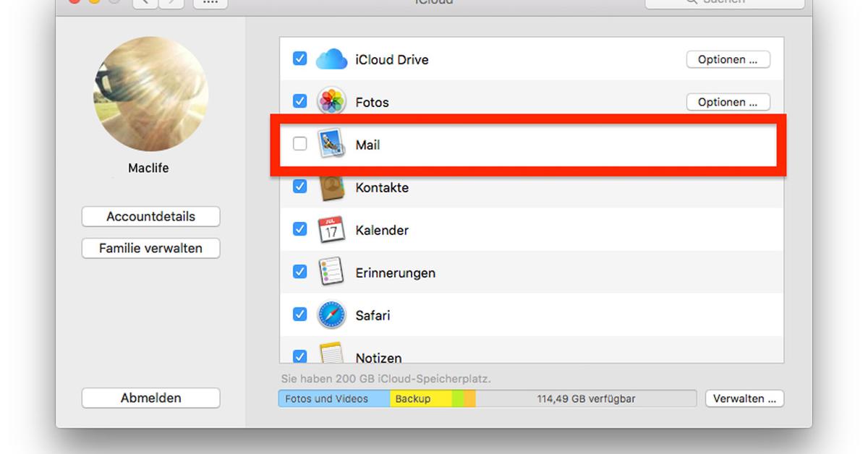This screenshot has width=868, height=454.
Task: Click the Accountdetails button
Action: [150, 216]
